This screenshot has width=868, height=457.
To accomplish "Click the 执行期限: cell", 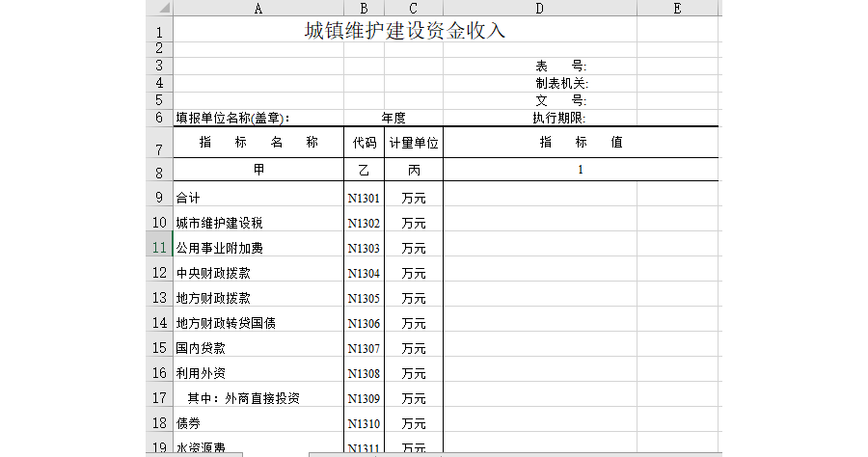I will pyautogui.click(x=540, y=118).
